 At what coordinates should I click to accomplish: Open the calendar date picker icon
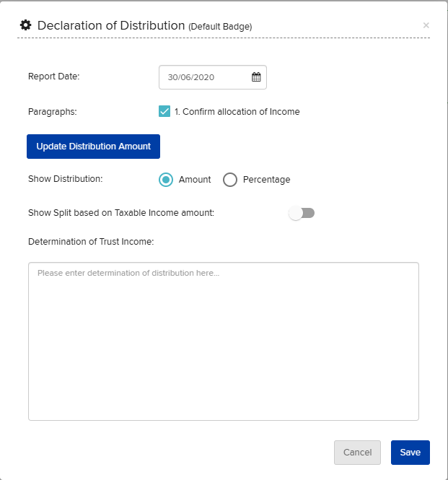(x=256, y=77)
